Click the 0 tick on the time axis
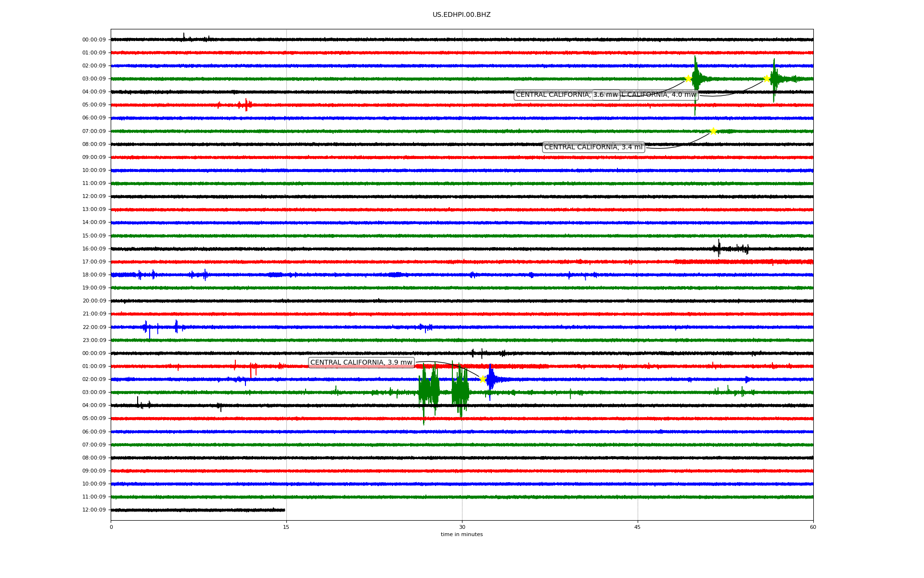 (111, 527)
